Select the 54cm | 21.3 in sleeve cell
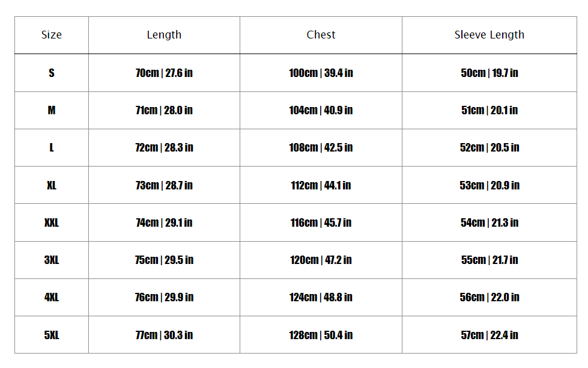This screenshot has height=368, width=588. 489,222
